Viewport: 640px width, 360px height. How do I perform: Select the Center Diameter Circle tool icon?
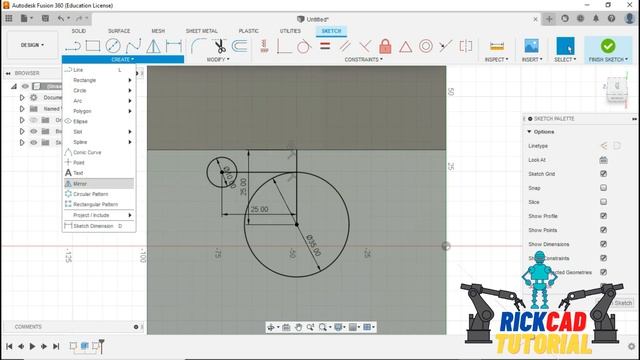[113, 46]
